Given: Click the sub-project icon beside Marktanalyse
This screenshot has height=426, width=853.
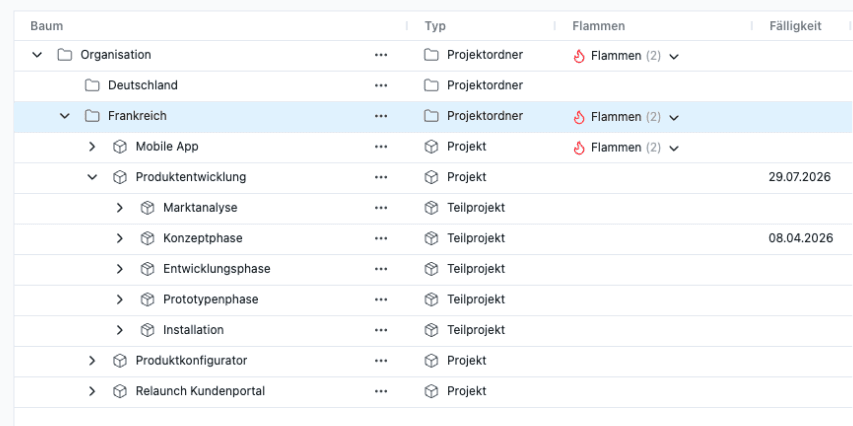Looking at the screenshot, I should (x=147, y=208).
